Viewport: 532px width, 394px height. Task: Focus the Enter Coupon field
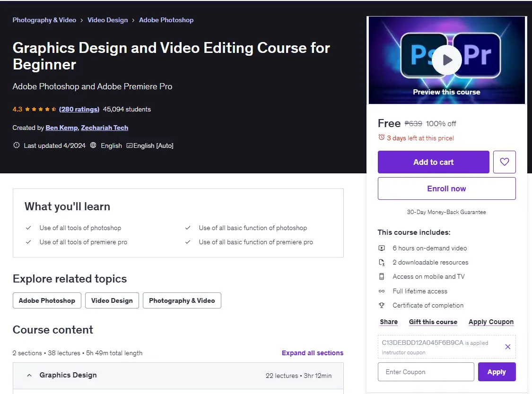pos(426,372)
